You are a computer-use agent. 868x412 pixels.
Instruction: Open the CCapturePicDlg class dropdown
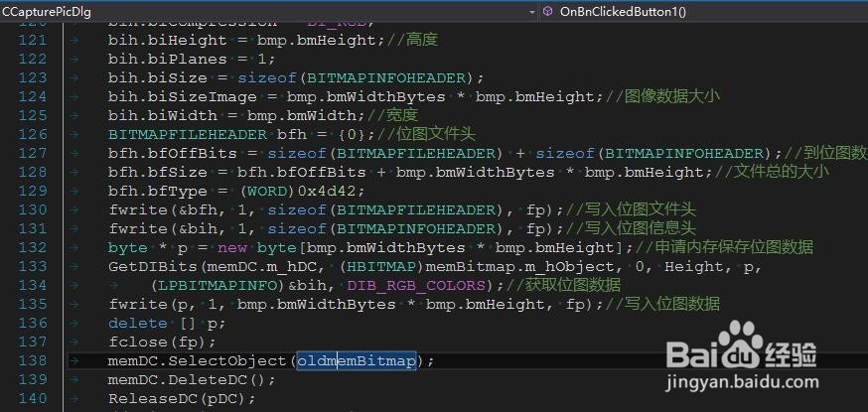268,11
